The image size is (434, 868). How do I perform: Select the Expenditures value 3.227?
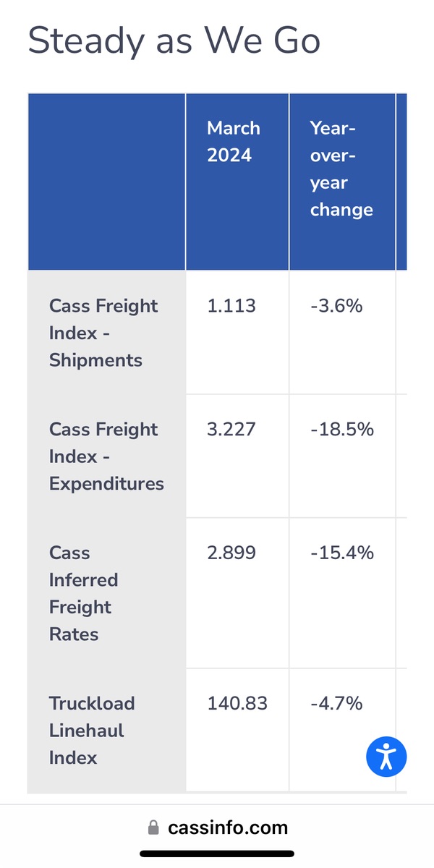coord(231,429)
